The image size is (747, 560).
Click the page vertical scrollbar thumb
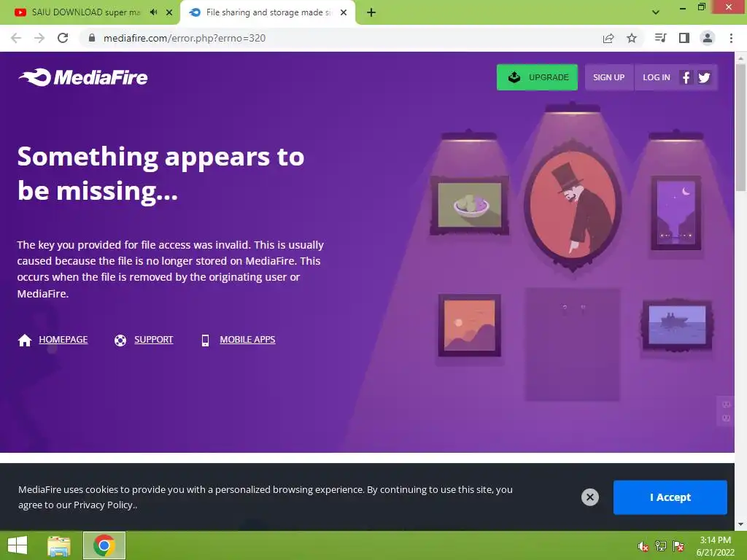pos(740,127)
